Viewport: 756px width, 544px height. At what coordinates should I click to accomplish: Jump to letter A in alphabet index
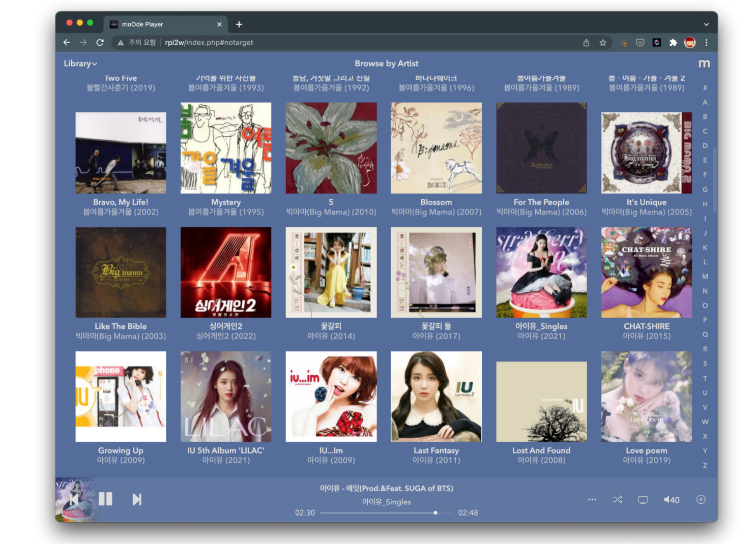705,102
